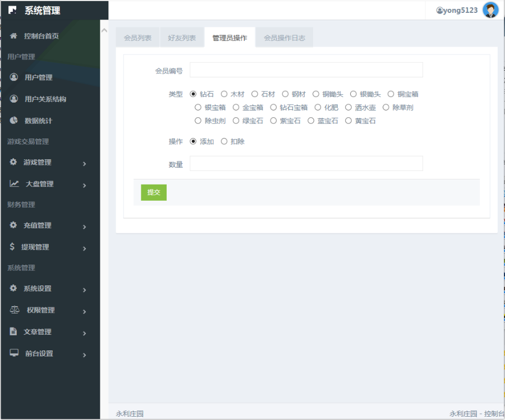The image size is (505, 420).
Task: Click the dollar sign icon for 提现管理
Action: click(x=12, y=247)
